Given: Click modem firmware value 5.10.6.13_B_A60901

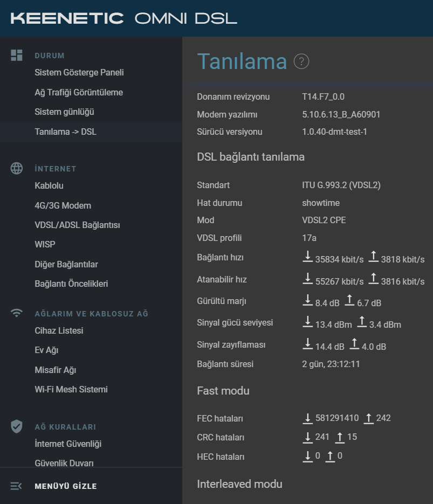Looking at the screenshot, I should click(341, 114).
